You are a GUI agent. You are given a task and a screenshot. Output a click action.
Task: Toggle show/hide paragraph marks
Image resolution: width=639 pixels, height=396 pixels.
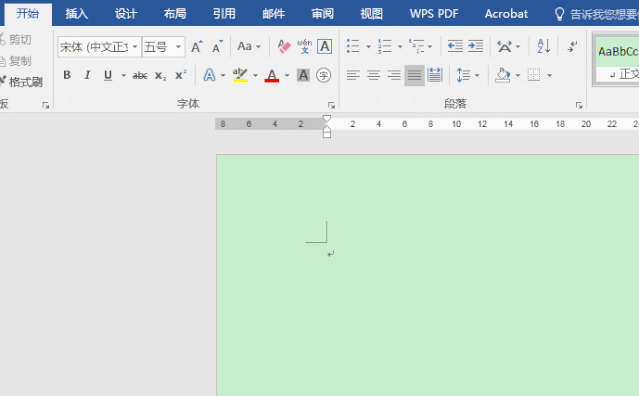click(572, 46)
